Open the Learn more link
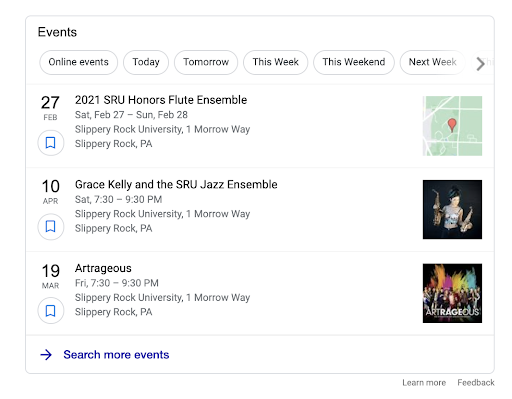This screenshot has height=399, width=512. [424, 383]
